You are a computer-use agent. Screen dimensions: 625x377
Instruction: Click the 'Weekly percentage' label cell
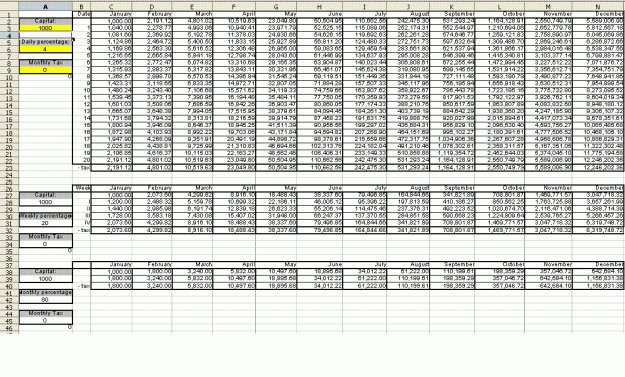point(45,216)
